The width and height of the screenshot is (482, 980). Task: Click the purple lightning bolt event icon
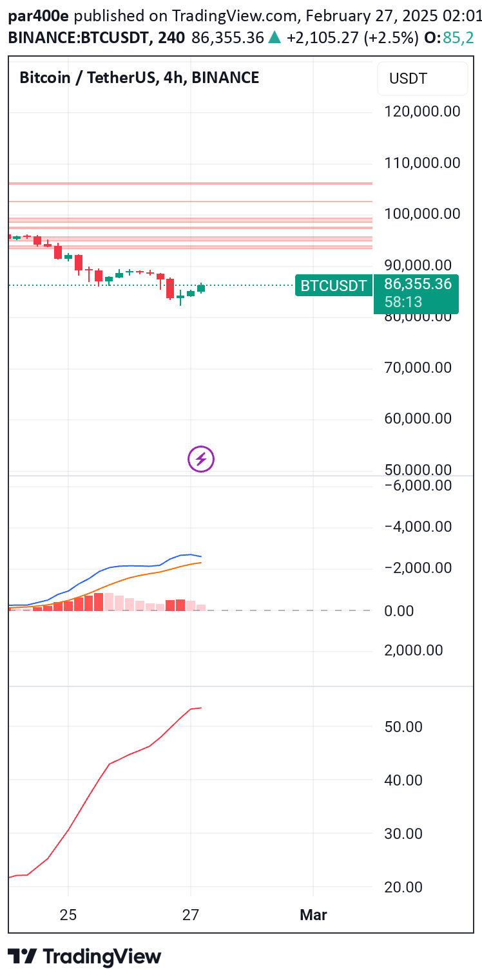coord(200,459)
